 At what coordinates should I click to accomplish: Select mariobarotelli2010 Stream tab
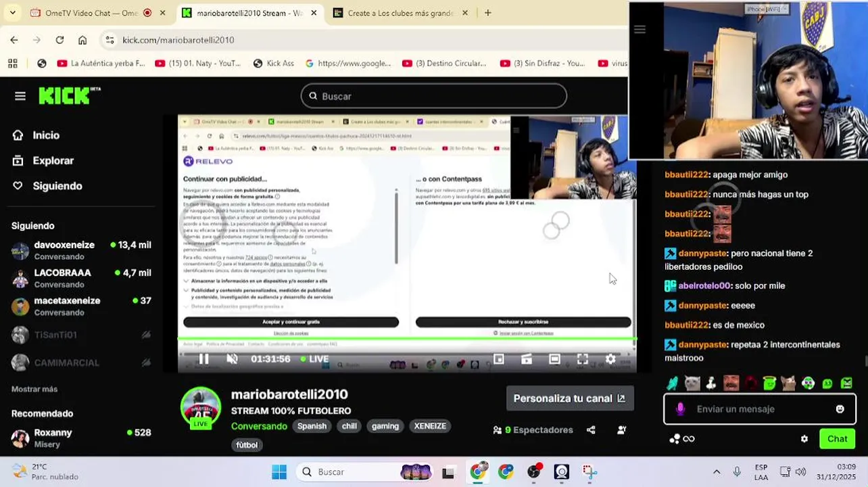tap(249, 13)
